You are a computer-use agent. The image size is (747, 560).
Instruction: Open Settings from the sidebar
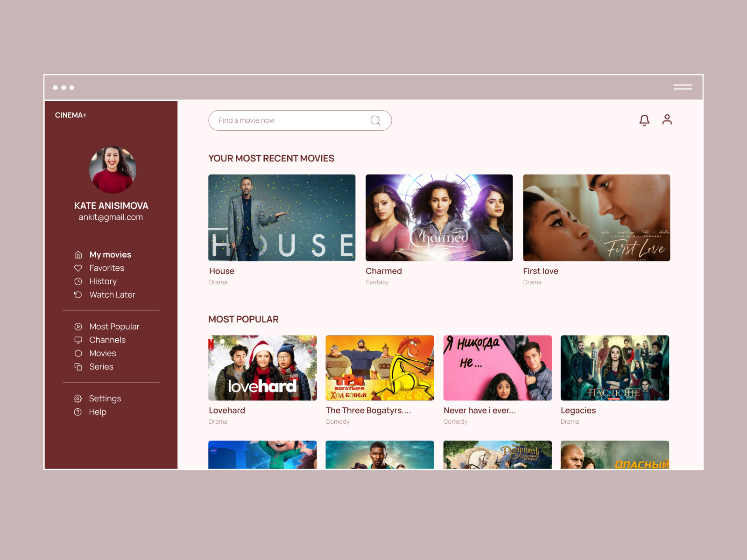click(105, 399)
